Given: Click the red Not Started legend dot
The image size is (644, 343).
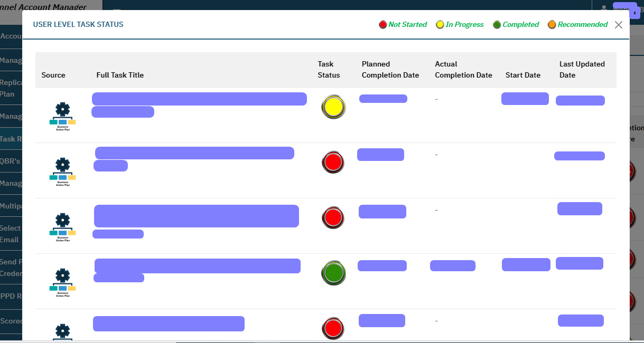Looking at the screenshot, I should point(383,25).
